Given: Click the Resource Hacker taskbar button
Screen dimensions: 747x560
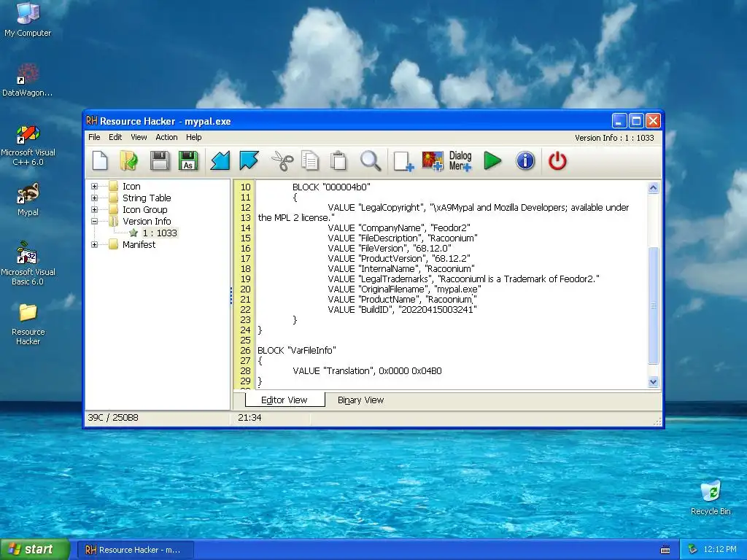Looking at the screenshot, I should point(135,550).
